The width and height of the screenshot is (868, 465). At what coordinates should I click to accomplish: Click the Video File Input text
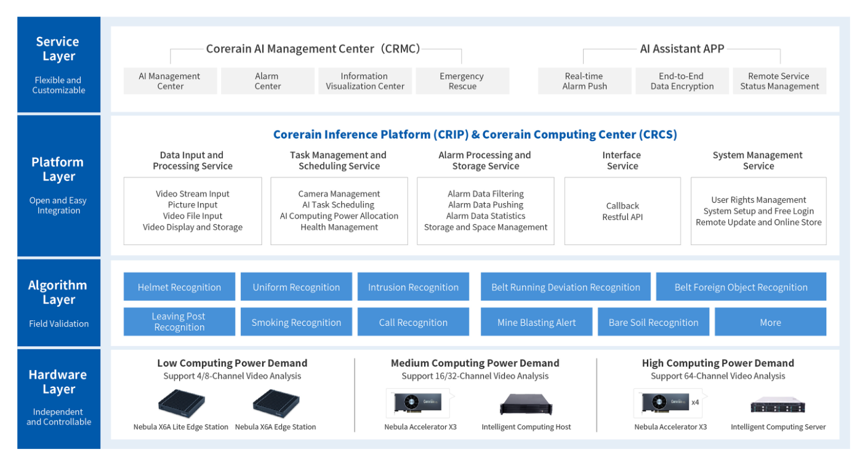[x=193, y=216]
